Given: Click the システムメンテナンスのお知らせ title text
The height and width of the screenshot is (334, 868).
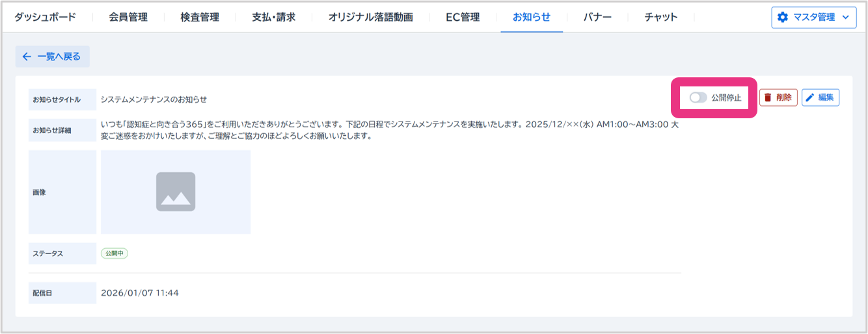Looking at the screenshot, I should [x=154, y=99].
